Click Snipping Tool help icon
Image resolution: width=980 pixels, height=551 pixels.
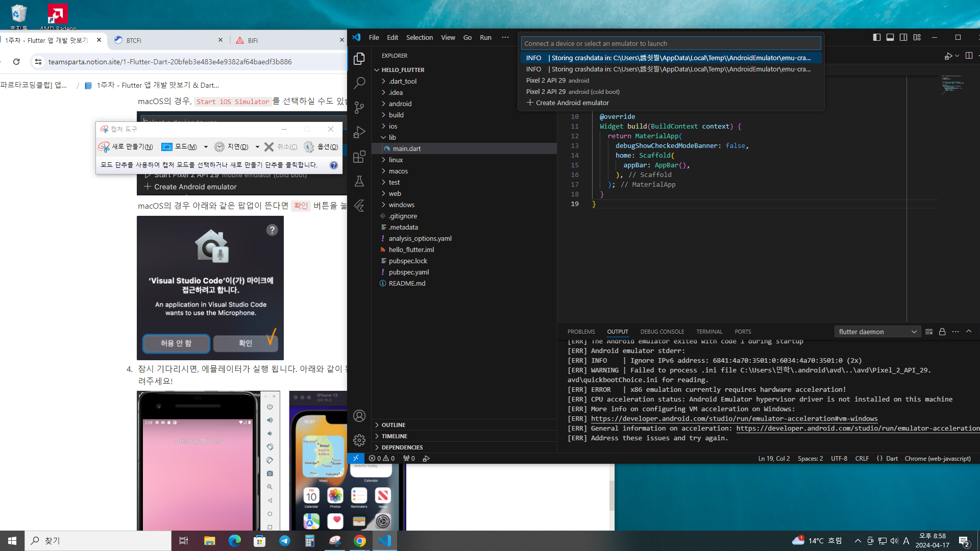(333, 165)
